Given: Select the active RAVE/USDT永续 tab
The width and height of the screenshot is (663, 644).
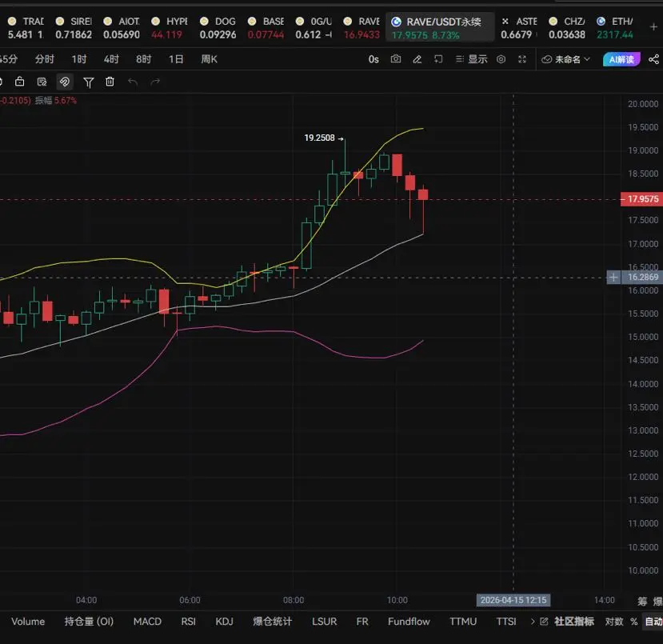Looking at the screenshot, I should click(x=440, y=27).
